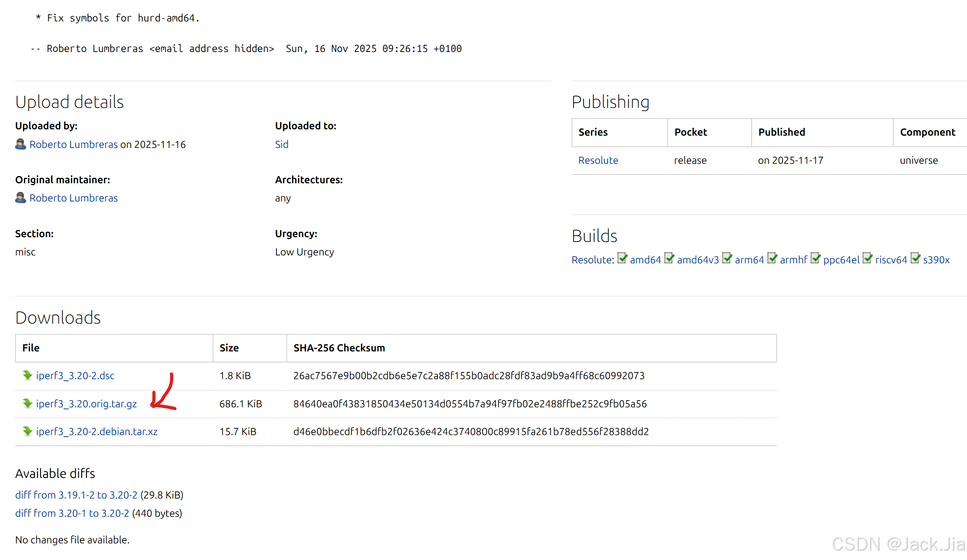Click build success checkmark for arm64

(727, 259)
